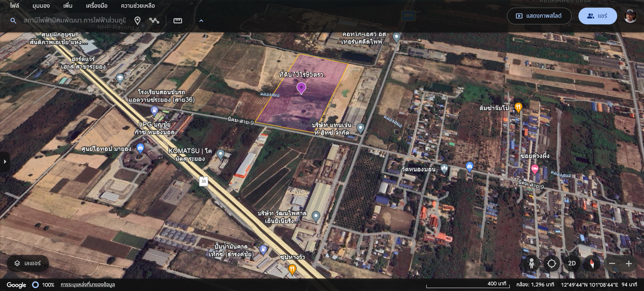Image resolution: width=644 pixels, height=291 pixels.
Task: Open the เลเยอร์ layers button
Action: 28,264
